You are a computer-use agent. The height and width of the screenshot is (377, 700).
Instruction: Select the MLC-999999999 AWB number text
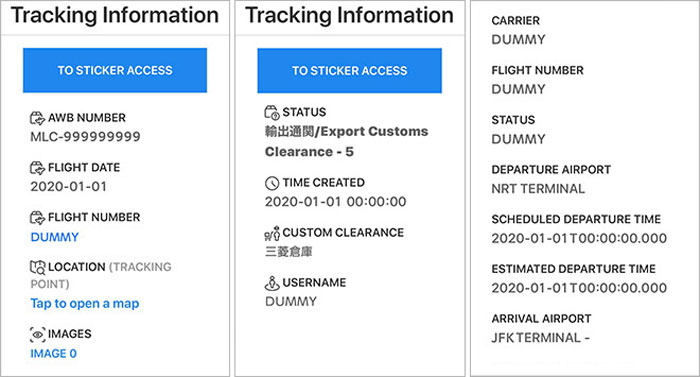85,137
